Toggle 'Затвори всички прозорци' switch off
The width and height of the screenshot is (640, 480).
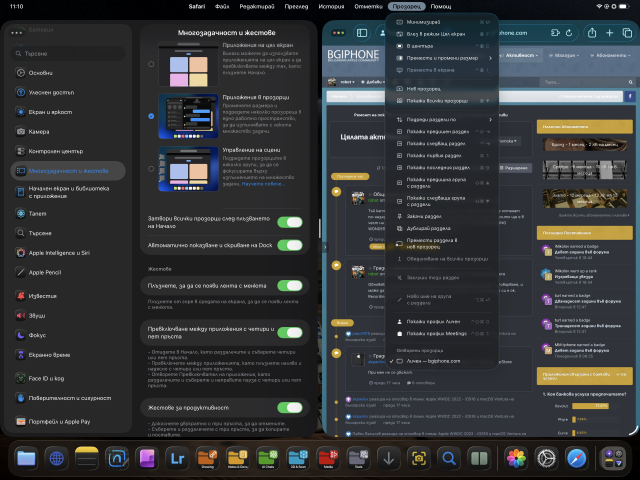pyautogui.click(x=289, y=222)
